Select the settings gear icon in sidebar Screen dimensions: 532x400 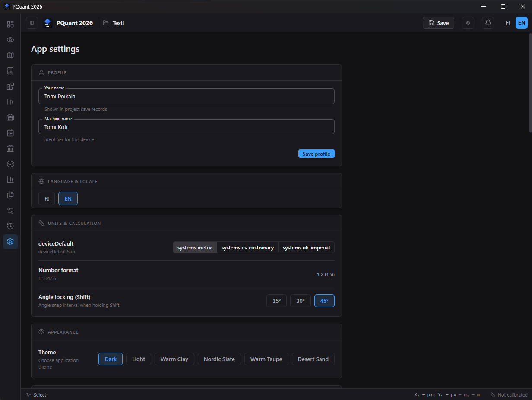[x=10, y=242]
